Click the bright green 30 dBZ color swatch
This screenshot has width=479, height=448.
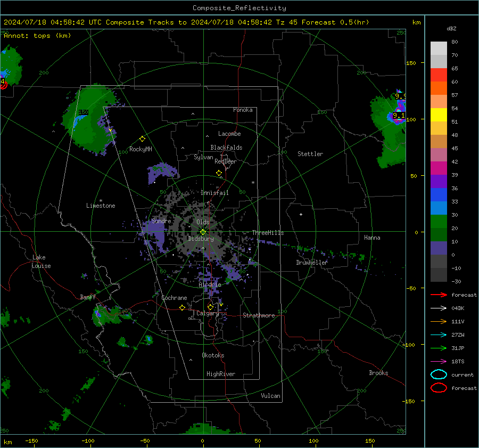click(x=439, y=221)
